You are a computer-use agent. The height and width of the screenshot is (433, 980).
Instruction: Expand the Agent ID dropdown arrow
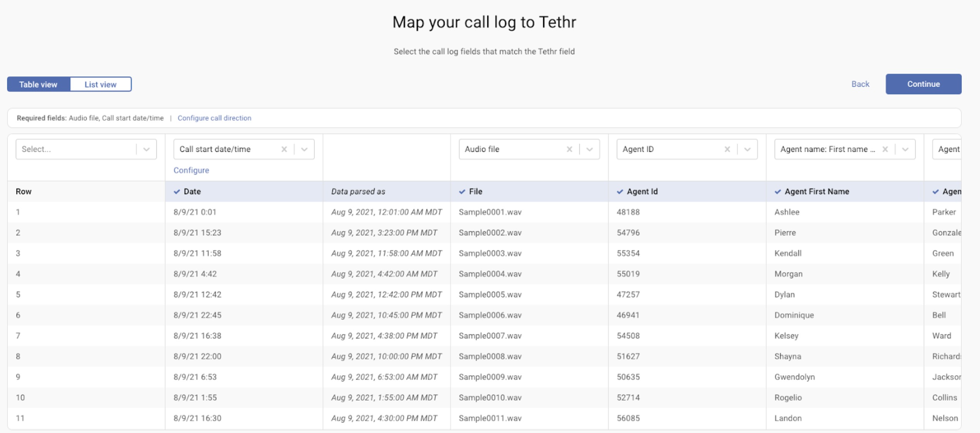[x=747, y=149]
